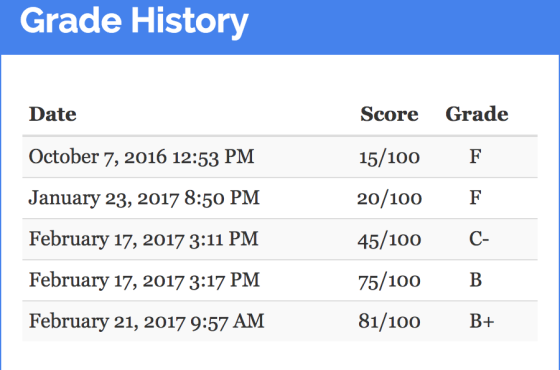The height and width of the screenshot is (370, 560).
Task: Click the 75/100 score
Action: point(389,280)
